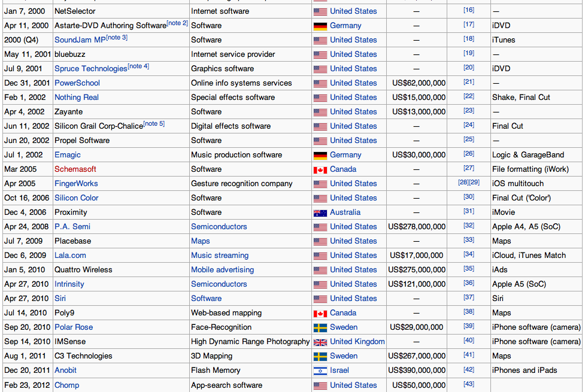The height and width of the screenshot is (392, 585).
Task: Open reference [16] in the NetSelector row
Action: click(x=469, y=10)
